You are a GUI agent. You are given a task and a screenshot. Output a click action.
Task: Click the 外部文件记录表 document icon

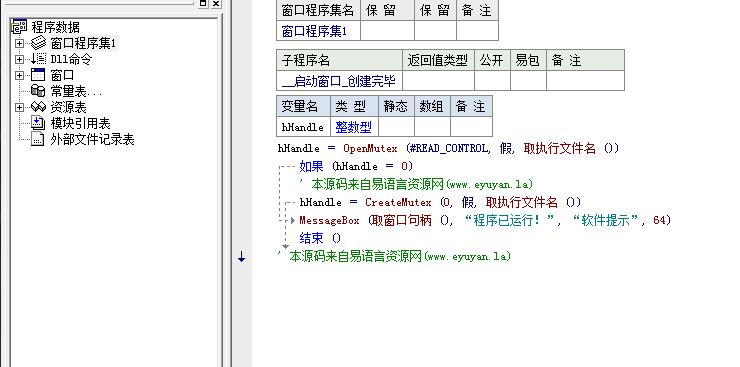click(38, 139)
